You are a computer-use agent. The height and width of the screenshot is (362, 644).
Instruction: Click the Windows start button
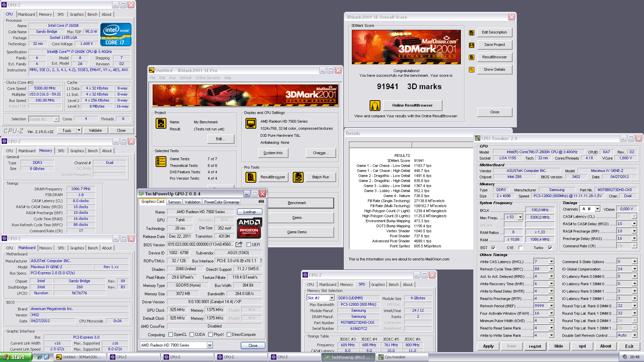[16, 357]
